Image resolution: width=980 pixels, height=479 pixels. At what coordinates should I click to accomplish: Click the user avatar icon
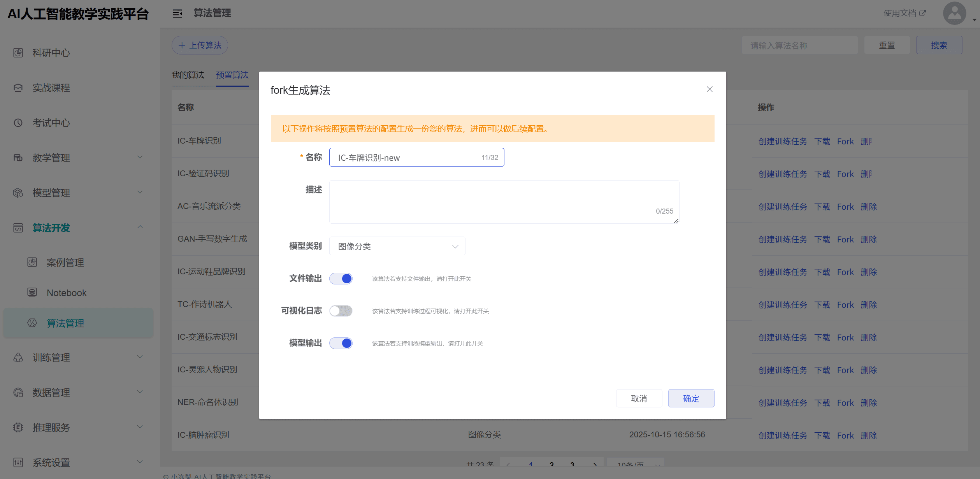click(954, 14)
